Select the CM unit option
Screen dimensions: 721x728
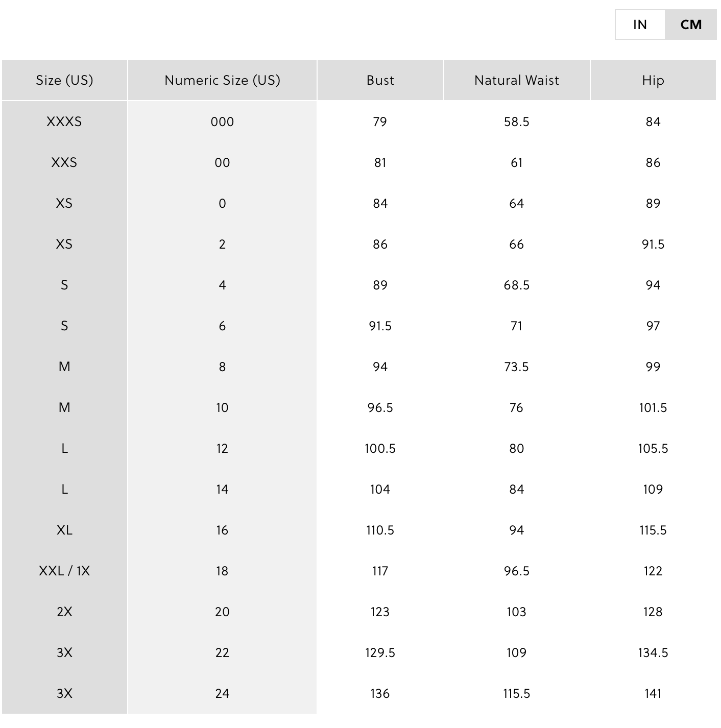[x=691, y=25]
